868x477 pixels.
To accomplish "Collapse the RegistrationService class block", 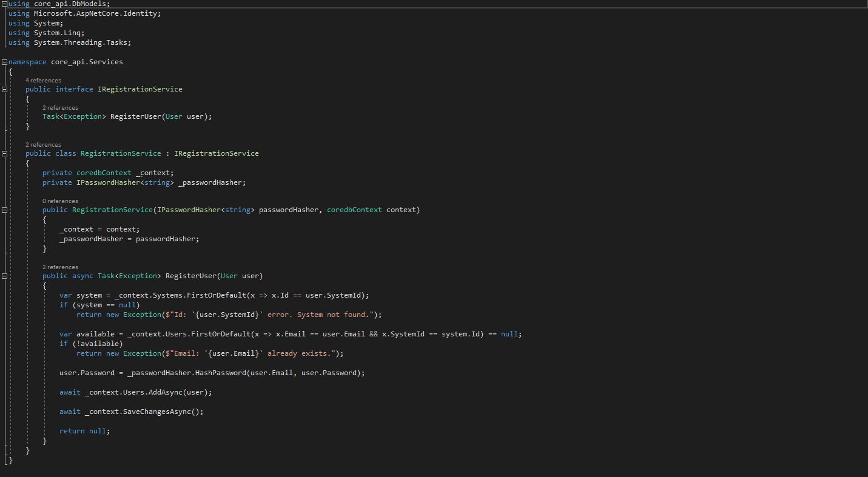I will (x=5, y=153).
